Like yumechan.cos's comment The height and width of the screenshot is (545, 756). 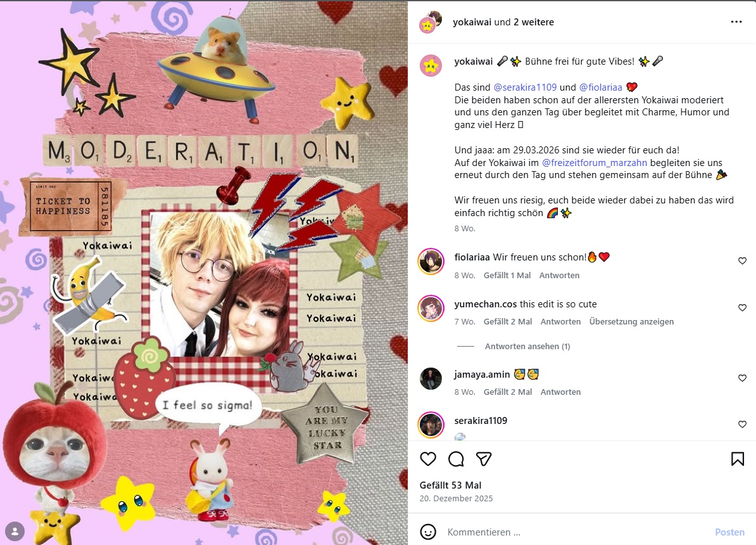point(742,308)
